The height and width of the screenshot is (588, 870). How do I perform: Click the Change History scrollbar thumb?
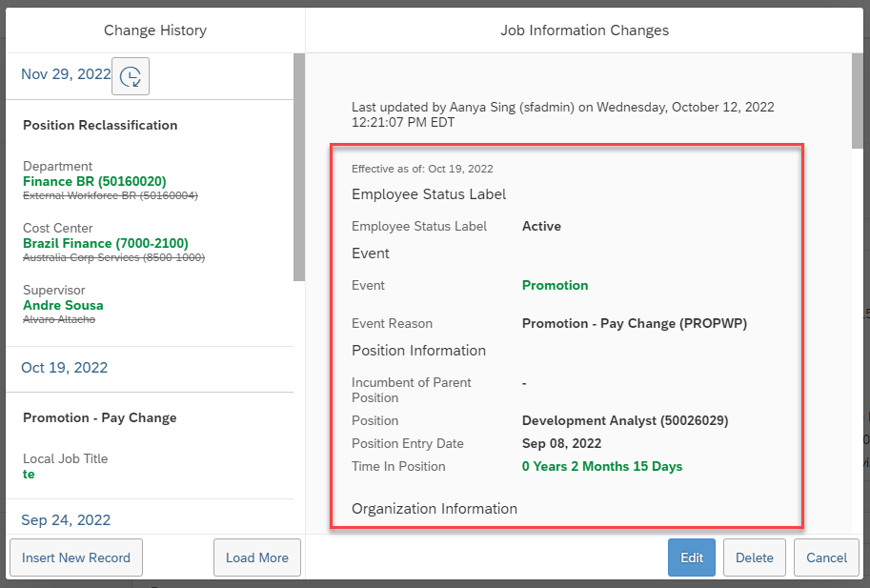[299, 168]
